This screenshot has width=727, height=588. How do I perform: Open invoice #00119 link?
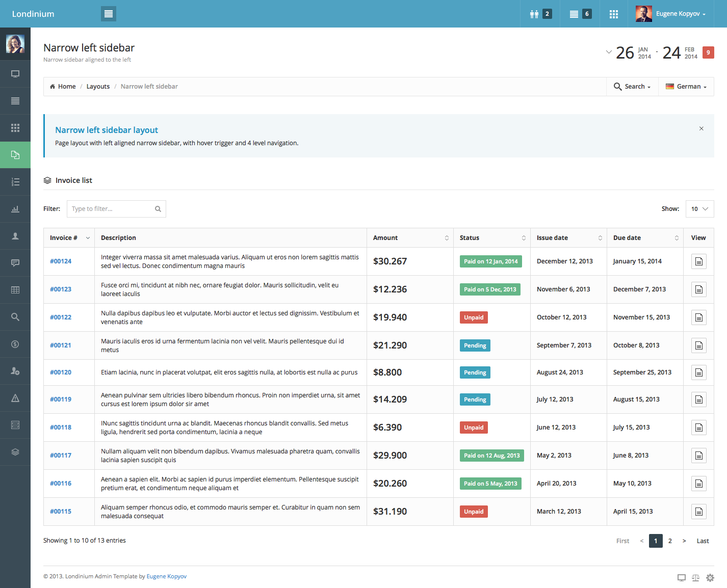(x=61, y=399)
